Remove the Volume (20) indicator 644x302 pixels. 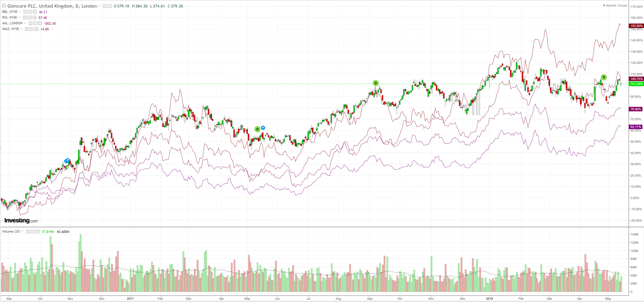pyautogui.click(x=38, y=232)
